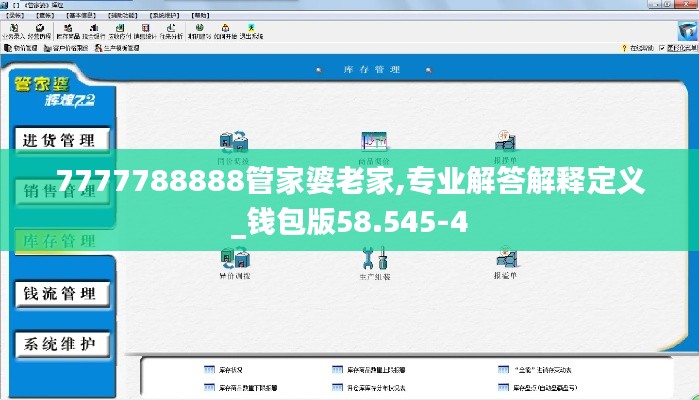Select 钱流管理 in the left sidebar
Screen dimensions: 699x400
tap(59, 293)
